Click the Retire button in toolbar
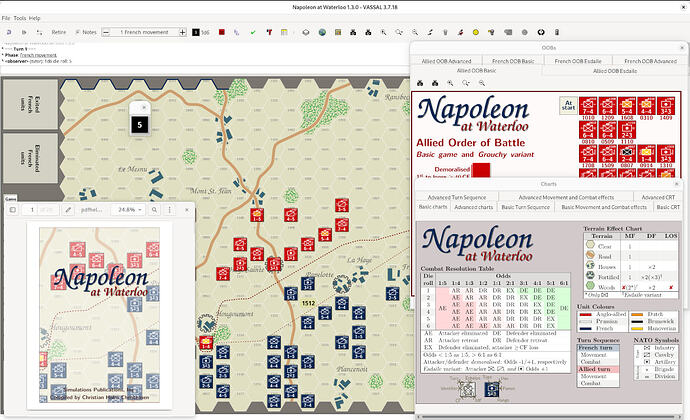 (x=59, y=32)
